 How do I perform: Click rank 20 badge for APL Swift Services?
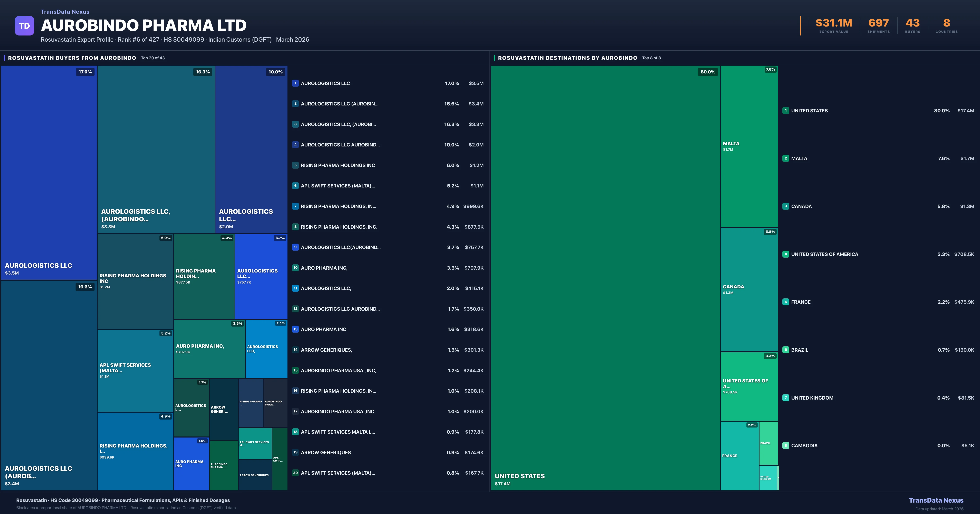click(x=295, y=473)
